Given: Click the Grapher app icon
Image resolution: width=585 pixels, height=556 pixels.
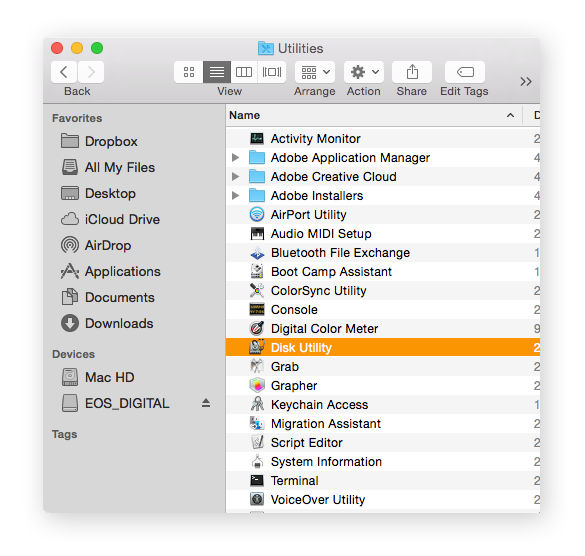Looking at the screenshot, I should click(257, 385).
